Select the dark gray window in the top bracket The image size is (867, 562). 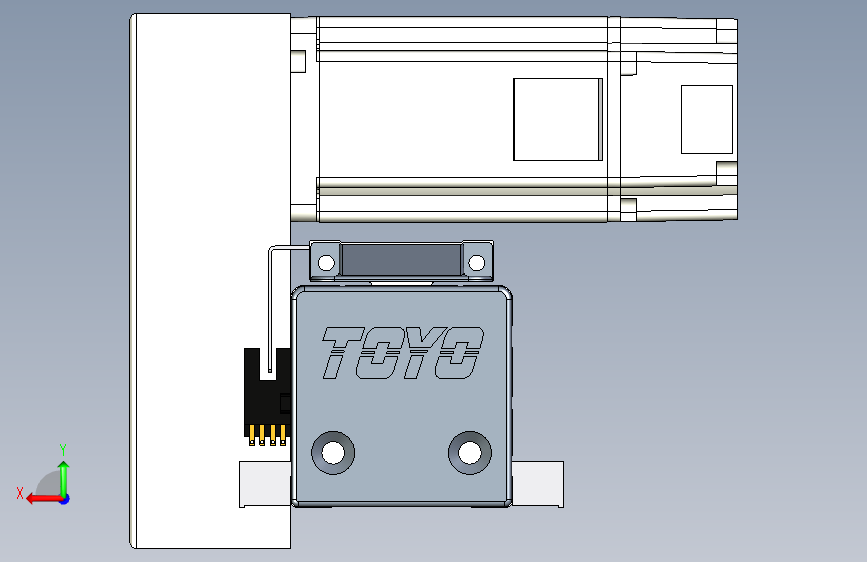point(402,260)
